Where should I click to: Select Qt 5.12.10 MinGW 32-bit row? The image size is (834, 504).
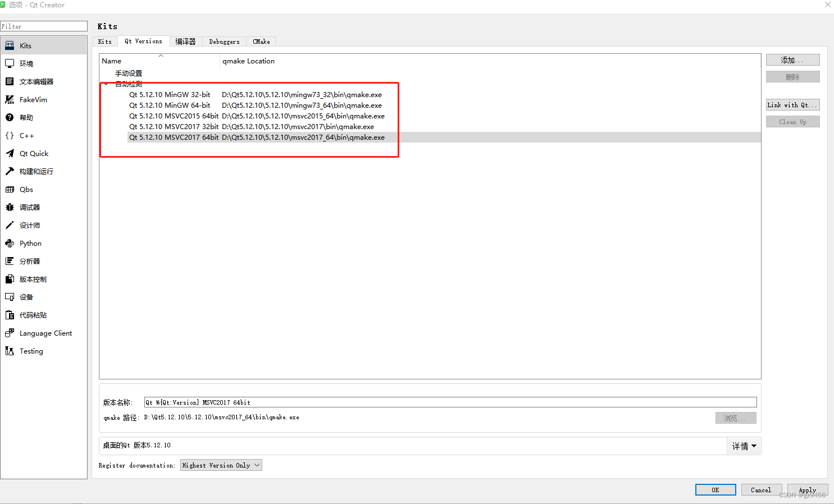coord(170,95)
